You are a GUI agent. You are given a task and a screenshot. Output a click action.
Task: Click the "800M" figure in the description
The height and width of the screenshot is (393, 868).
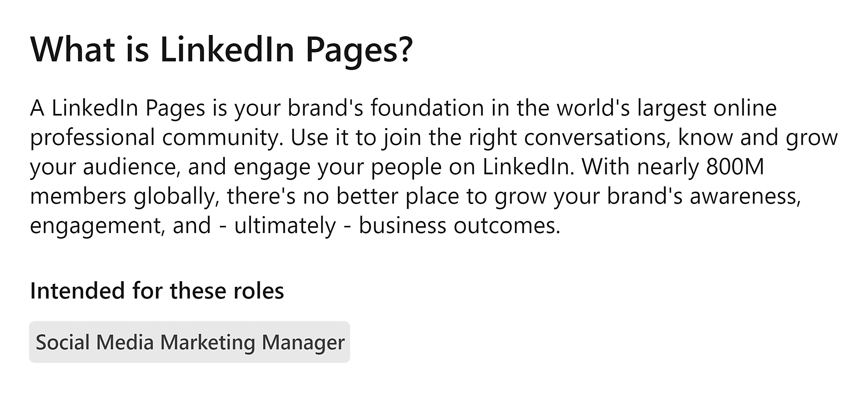(x=735, y=167)
